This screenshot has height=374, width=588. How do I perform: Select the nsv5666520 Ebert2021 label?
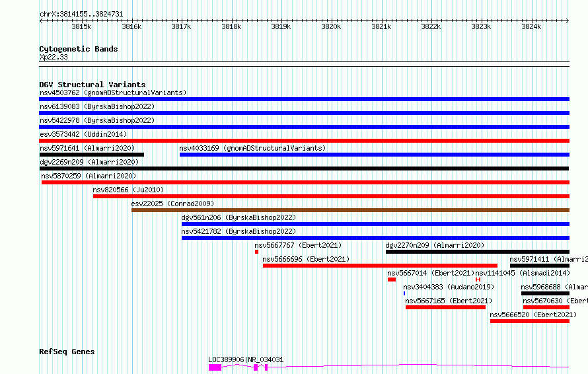pyautogui.click(x=533, y=315)
